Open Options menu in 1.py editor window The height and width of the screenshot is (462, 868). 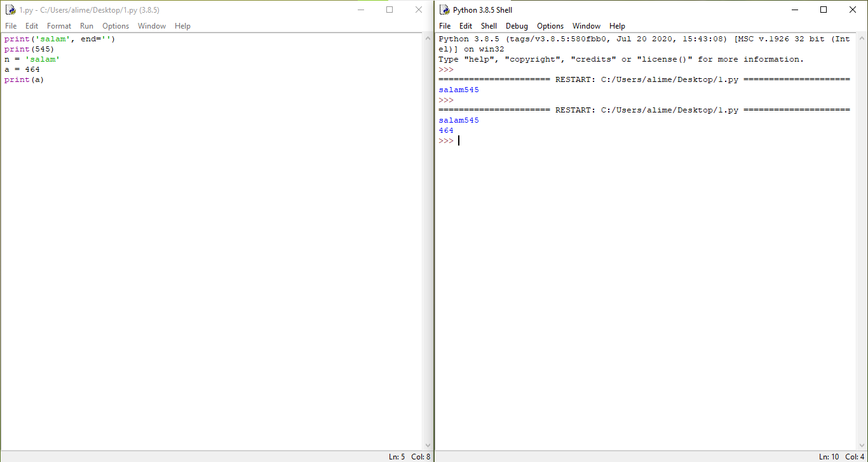pos(116,26)
